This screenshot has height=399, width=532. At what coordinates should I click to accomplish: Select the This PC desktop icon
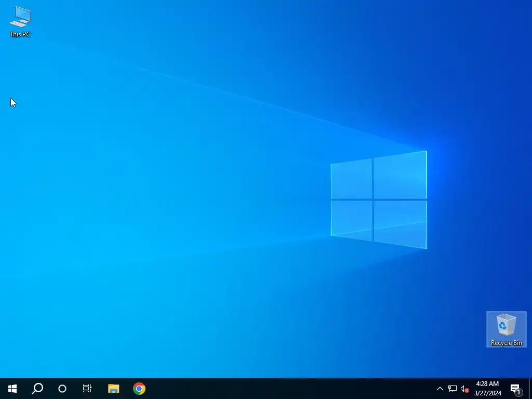20,22
